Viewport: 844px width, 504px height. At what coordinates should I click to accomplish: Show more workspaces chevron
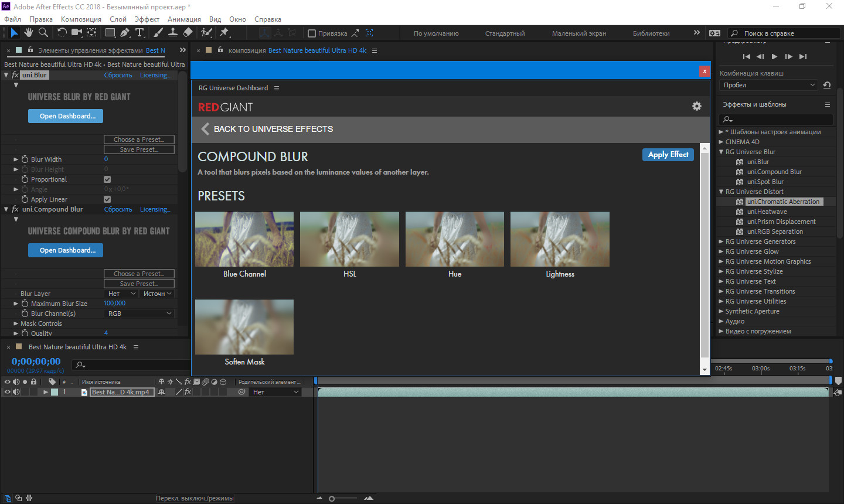pos(696,33)
